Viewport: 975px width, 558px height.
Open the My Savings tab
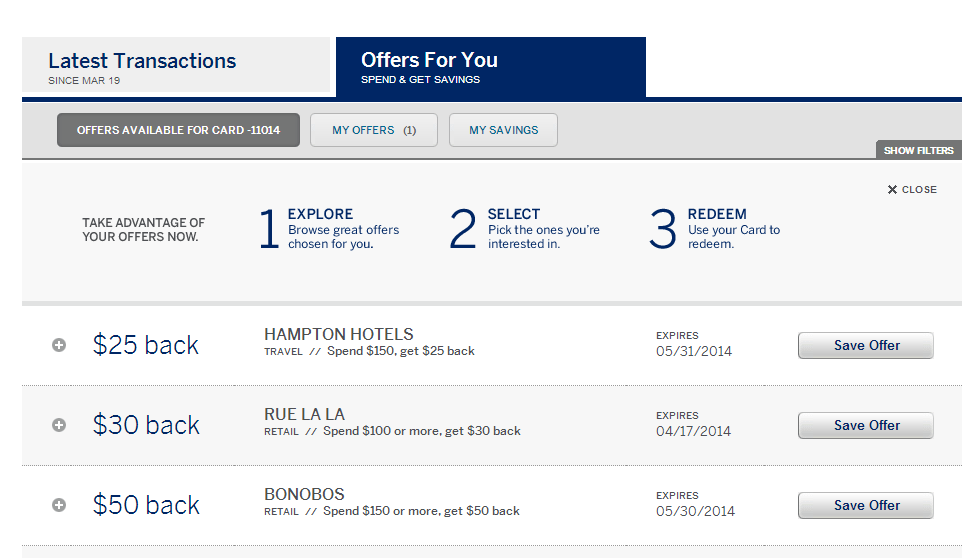pyautogui.click(x=503, y=130)
